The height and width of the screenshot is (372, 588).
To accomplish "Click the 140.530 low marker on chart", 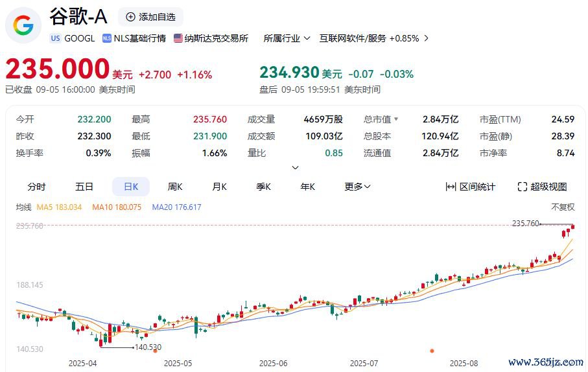I will [x=148, y=347].
